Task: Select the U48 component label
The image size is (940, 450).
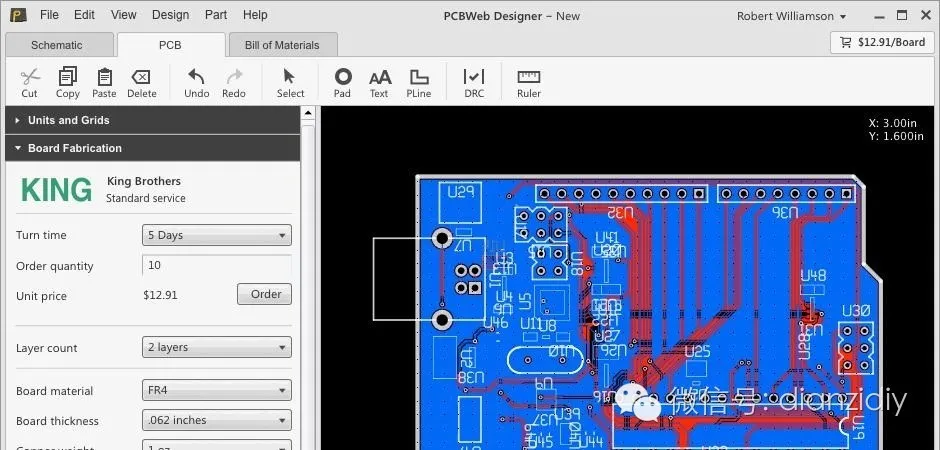Action: click(814, 275)
